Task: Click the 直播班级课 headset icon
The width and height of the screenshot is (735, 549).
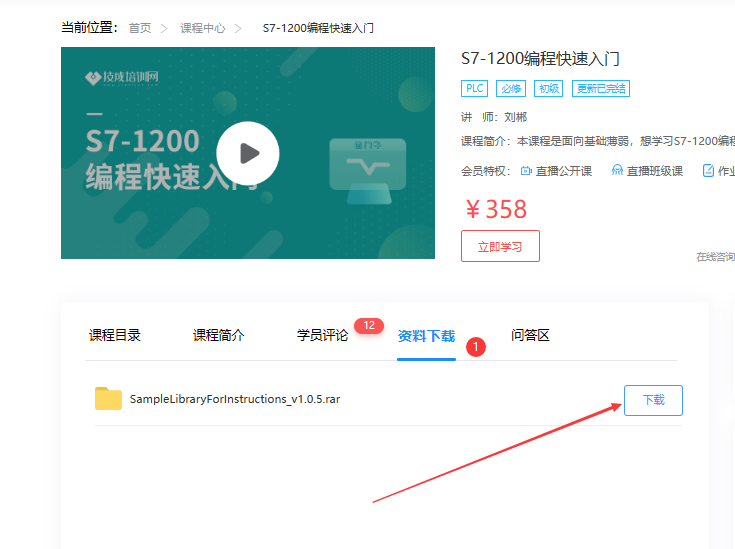Action: click(x=617, y=171)
